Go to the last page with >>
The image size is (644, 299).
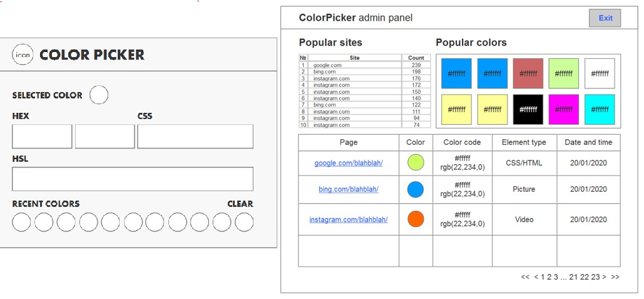(615, 277)
